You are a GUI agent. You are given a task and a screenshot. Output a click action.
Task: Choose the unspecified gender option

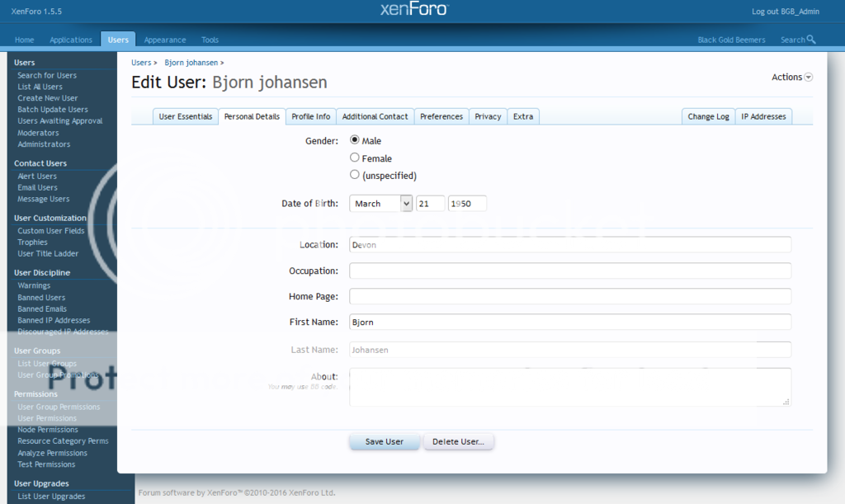point(355,175)
